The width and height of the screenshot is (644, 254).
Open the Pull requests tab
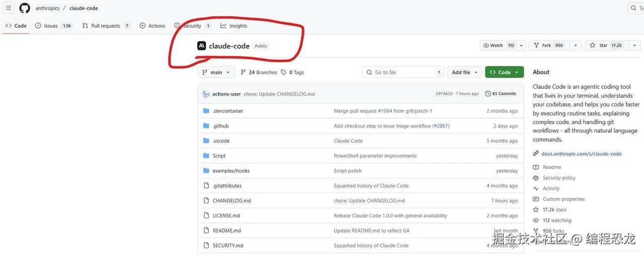106,26
